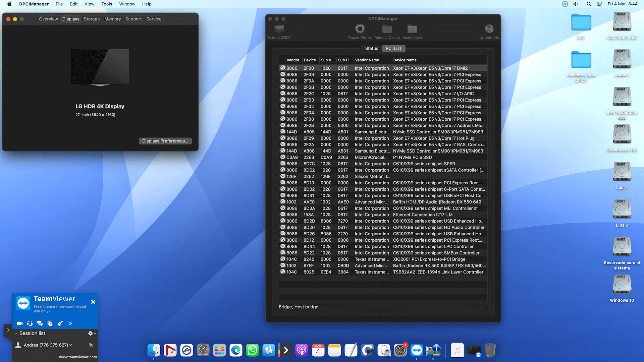Switch to the Status tab
The height and width of the screenshot is (362, 644).
click(x=371, y=48)
